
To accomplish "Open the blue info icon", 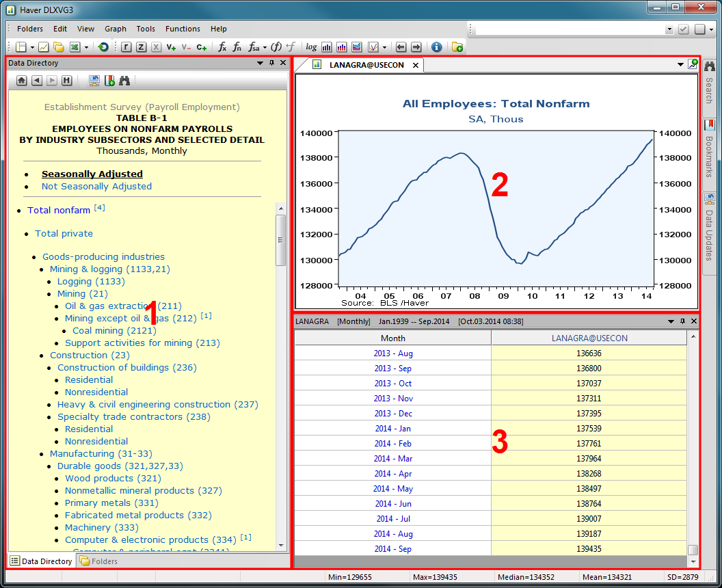I will (436, 47).
